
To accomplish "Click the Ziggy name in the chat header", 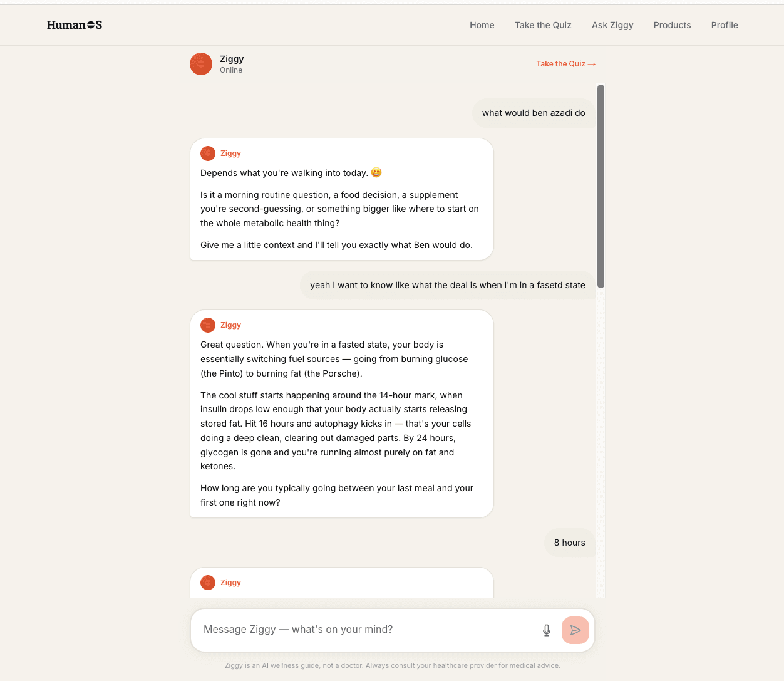I will tap(232, 59).
